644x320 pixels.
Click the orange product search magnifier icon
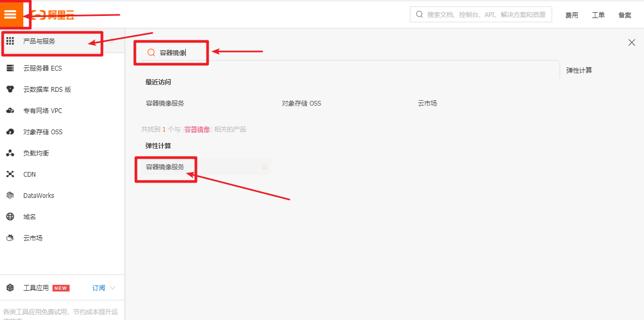click(151, 53)
